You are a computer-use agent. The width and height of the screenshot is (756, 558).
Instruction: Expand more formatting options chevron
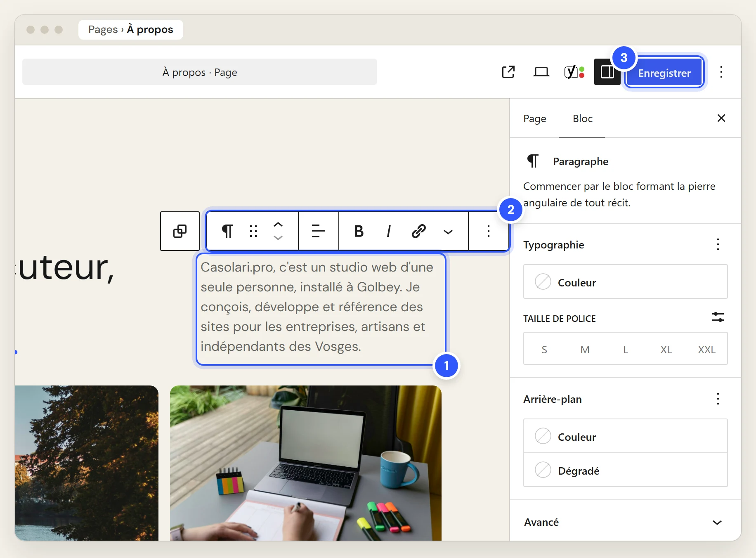coord(448,232)
